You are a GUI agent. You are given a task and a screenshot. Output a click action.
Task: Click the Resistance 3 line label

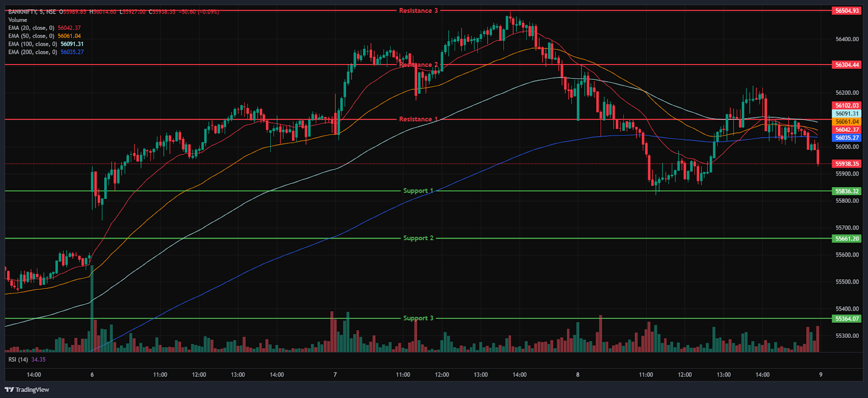pos(418,11)
